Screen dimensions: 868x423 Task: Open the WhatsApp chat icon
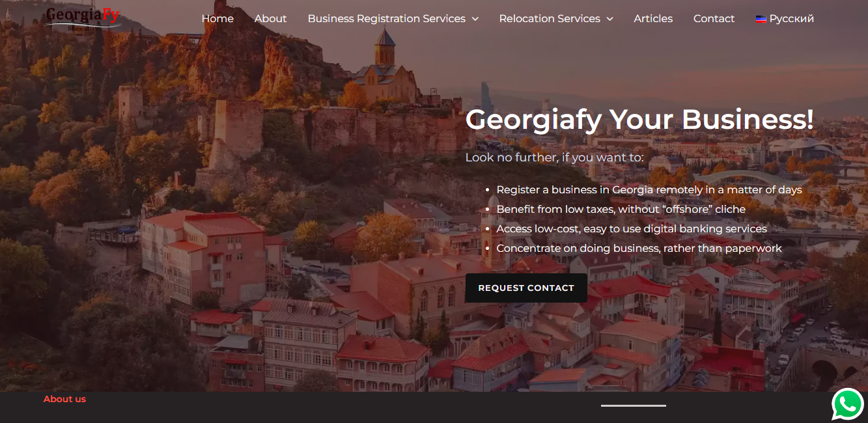tap(848, 404)
